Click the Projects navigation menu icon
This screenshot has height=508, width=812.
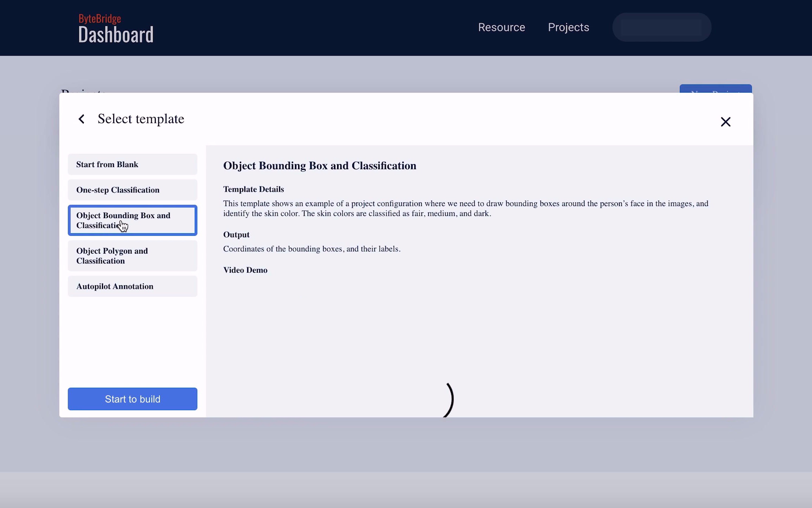click(568, 27)
